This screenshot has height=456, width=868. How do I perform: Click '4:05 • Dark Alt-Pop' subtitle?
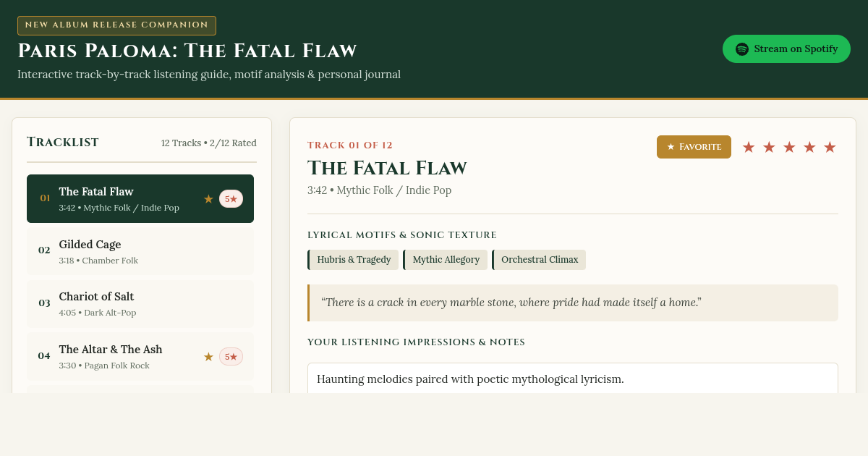(x=98, y=313)
